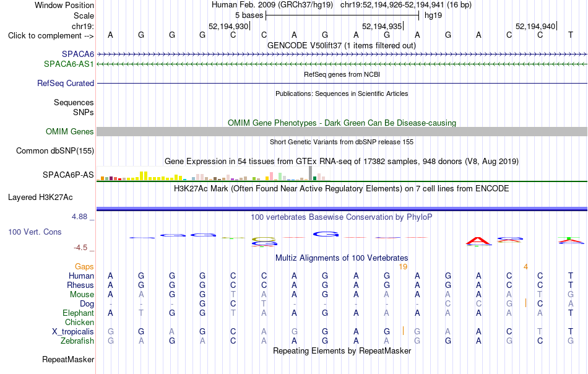The image size is (588, 374).
Task: Click the X_tropicalis species label
Action: click(73, 332)
